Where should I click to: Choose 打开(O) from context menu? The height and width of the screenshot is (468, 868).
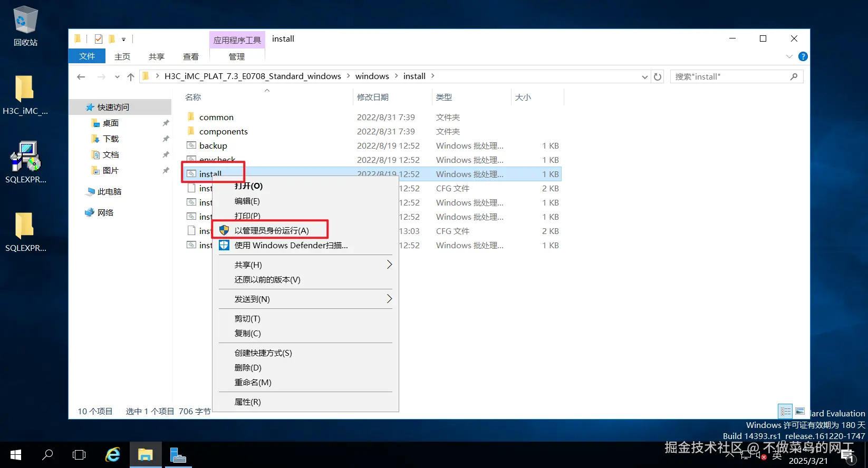point(305,186)
